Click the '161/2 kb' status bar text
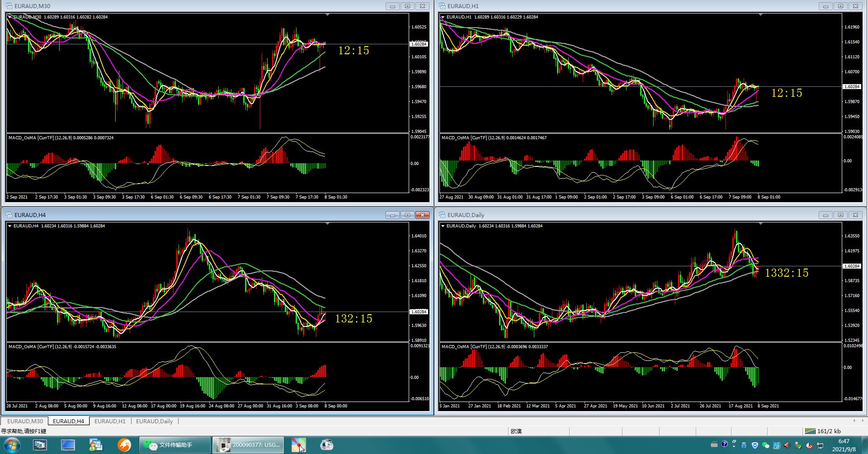The width and height of the screenshot is (868, 454). (829, 431)
